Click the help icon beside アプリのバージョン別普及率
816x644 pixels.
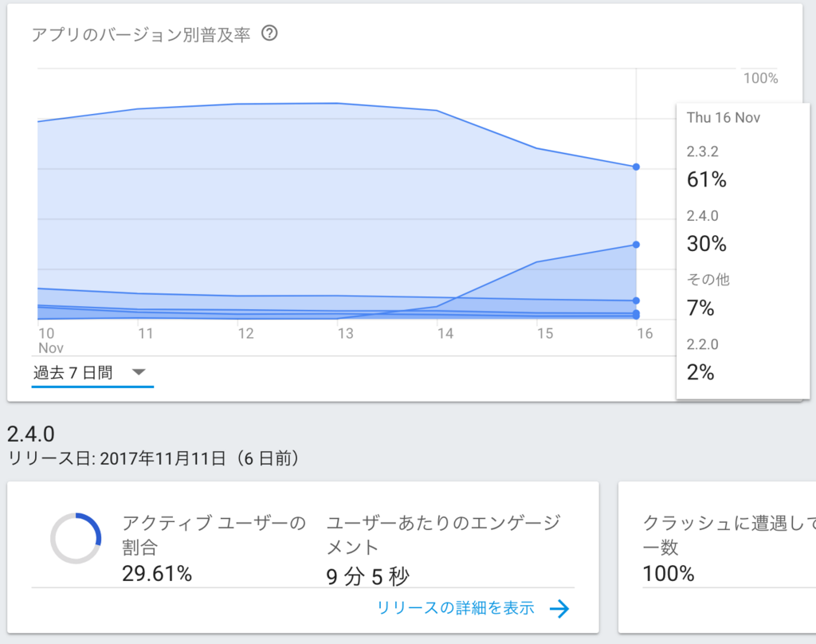[x=269, y=34]
